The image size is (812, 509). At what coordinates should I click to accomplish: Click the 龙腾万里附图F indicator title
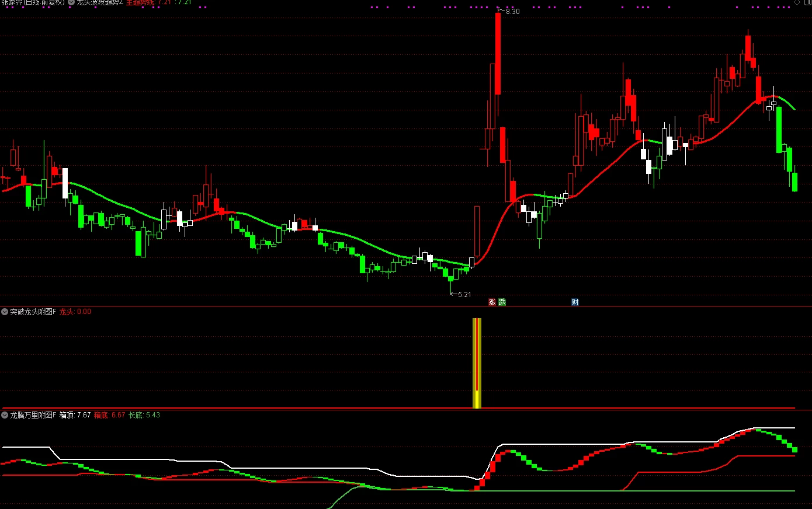pos(33,415)
